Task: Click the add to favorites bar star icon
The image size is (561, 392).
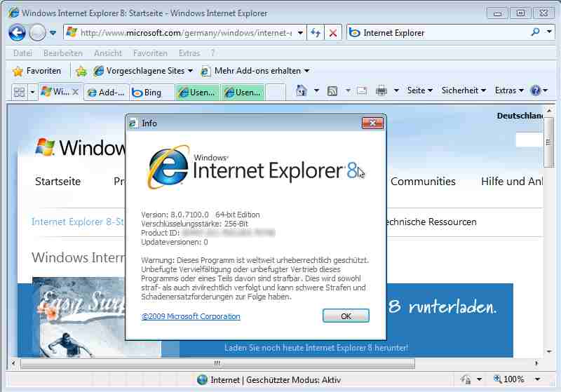Action: [x=81, y=71]
